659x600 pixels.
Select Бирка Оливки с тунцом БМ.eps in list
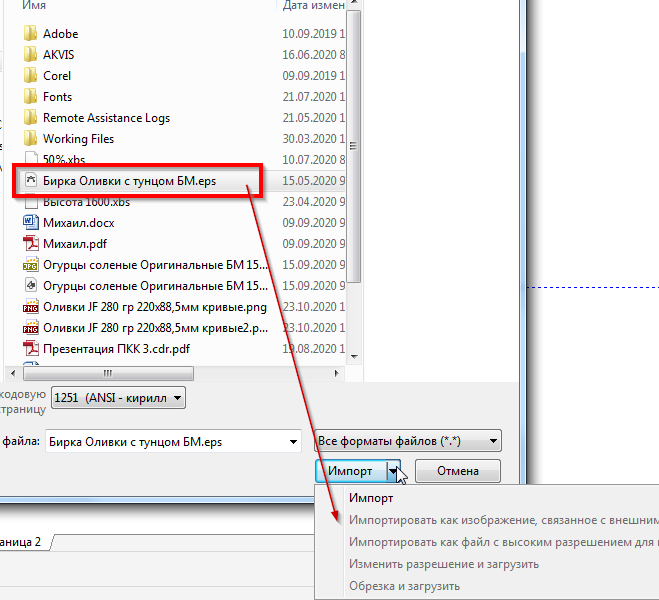(129, 181)
